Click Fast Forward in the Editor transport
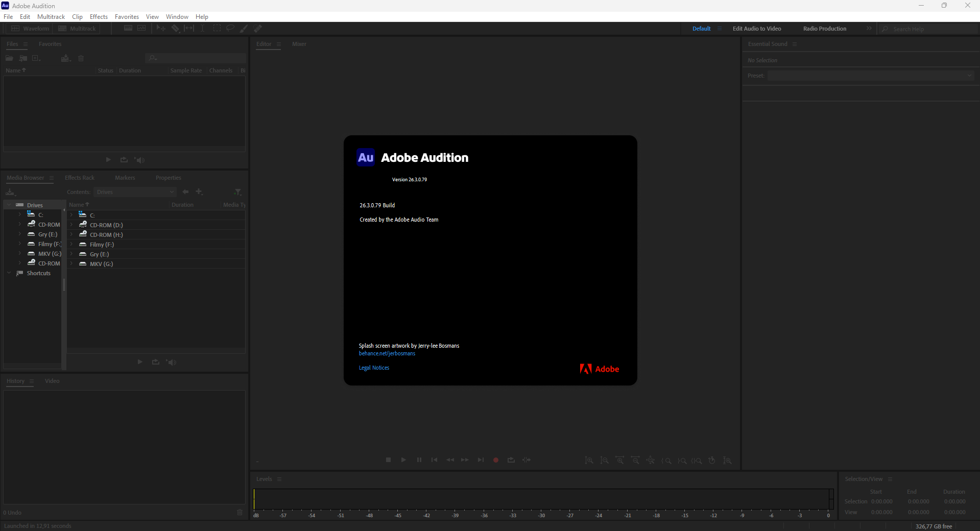The width and height of the screenshot is (980, 531). (465, 460)
